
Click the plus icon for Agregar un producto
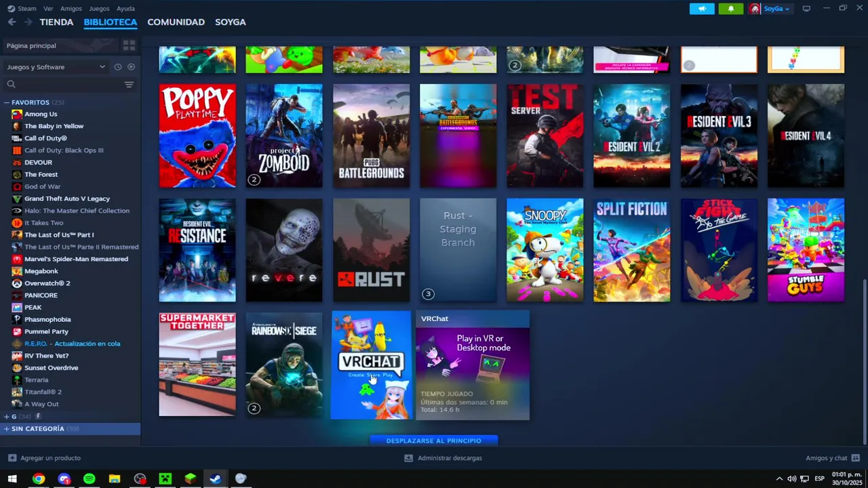(12, 458)
